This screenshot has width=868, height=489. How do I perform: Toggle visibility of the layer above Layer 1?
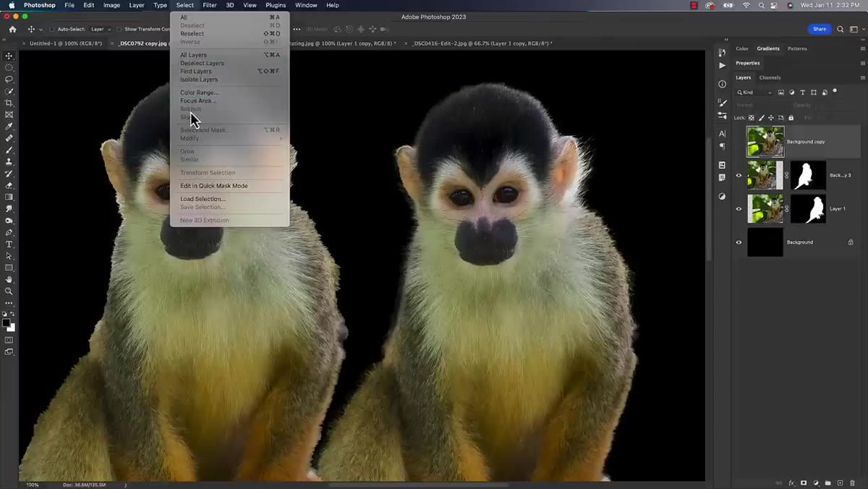[x=739, y=175]
